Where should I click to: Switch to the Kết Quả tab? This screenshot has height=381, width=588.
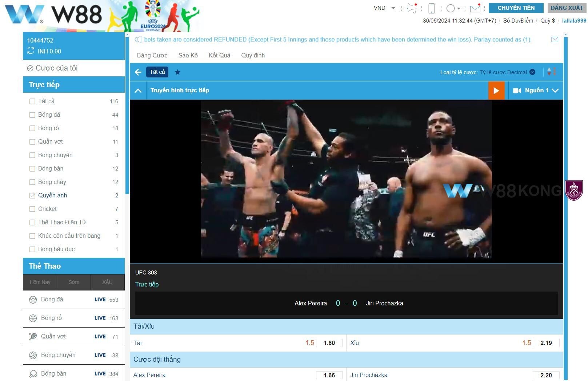(219, 55)
